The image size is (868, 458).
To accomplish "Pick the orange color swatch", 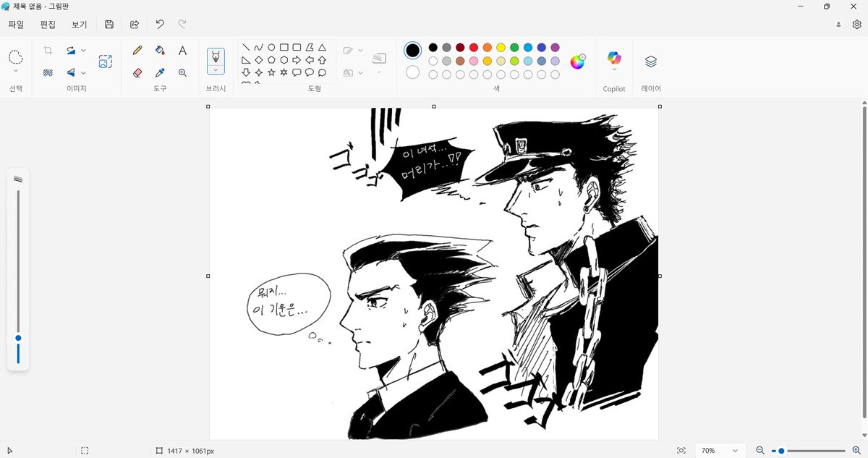I will pos(488,48).
